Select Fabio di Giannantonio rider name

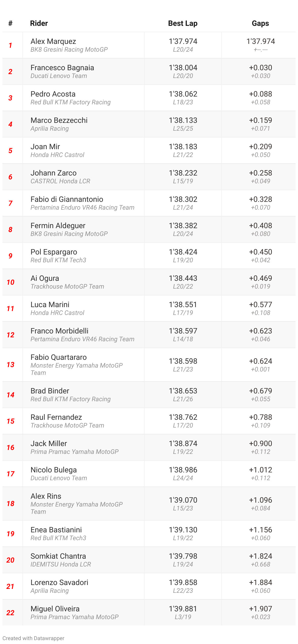tap(67, 199)
